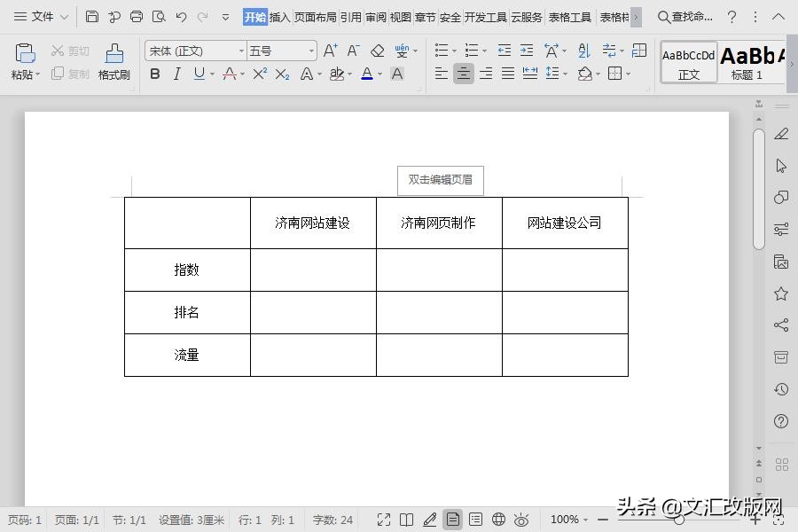Click the 双击编辑页眉 header prompt

[441, 180]
